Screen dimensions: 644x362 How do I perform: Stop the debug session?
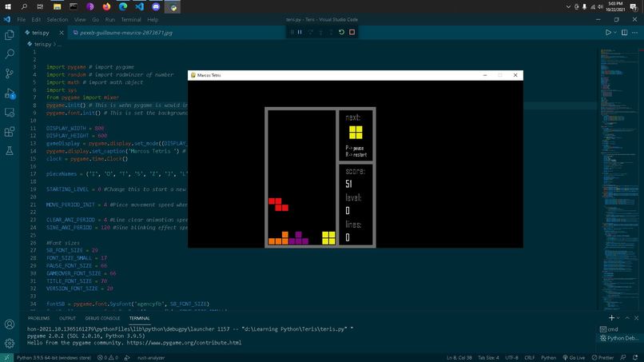[x=352, y=32]
